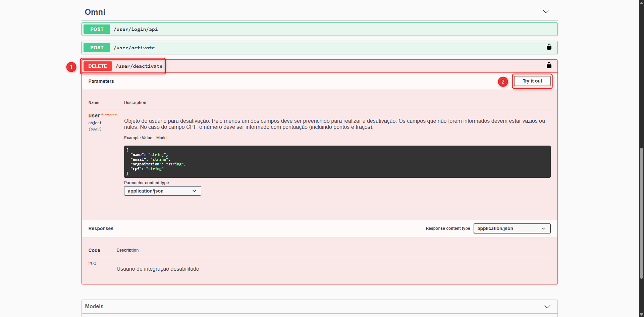Open the Response content type dropdown

(x=512, y=228)
